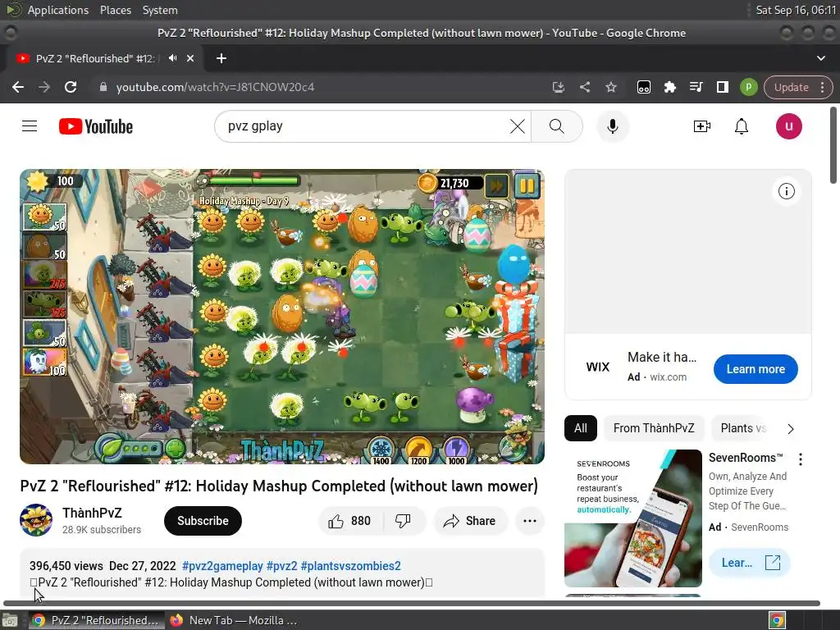Click the show desktop icon in the taskbar
The image size is (840, 630).
[x=10, y=620]
